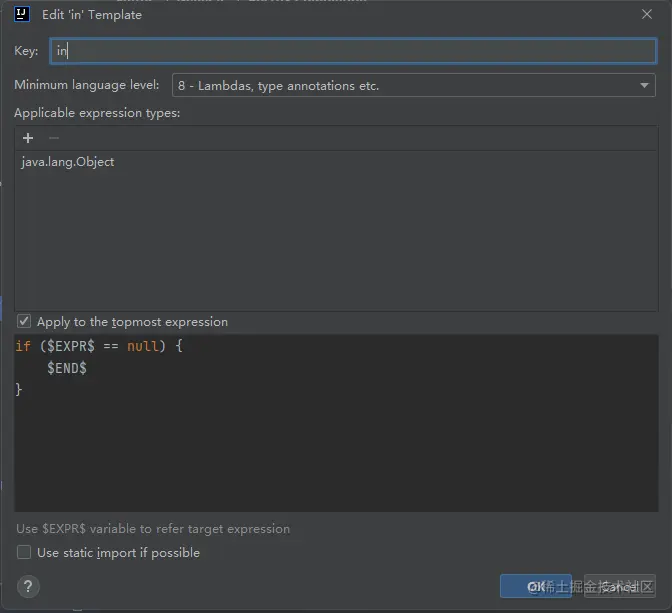Click into the template code editor area
Screen dimensions: 672x613
[336, 423]
